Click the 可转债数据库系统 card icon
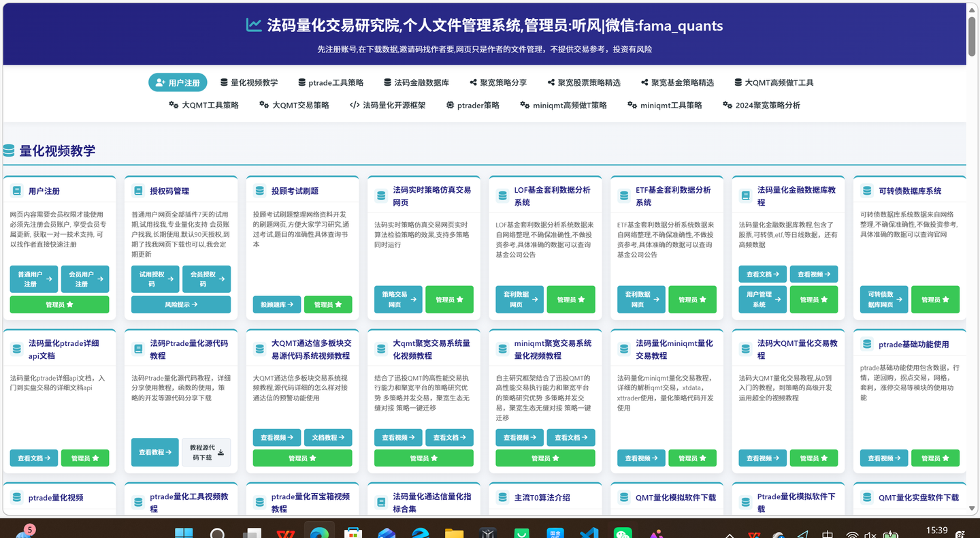Image resolution: width=980 pixels, height=538 pixels. point(867,191)
